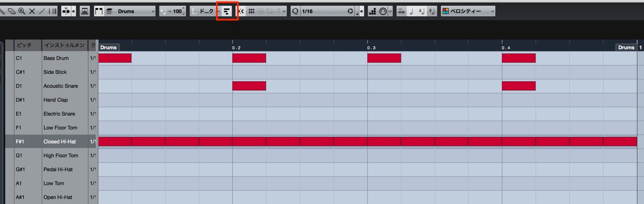This screenshot has width=644, height=204.
Task: Click the event colors swatch icon
Action: (x=446, y=11)
